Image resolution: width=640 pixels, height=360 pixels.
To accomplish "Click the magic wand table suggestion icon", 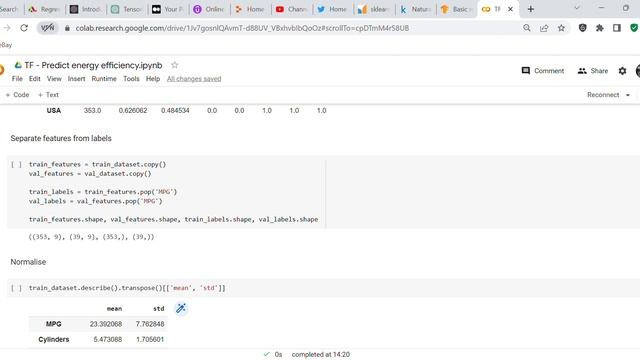I will click(181, 309).
